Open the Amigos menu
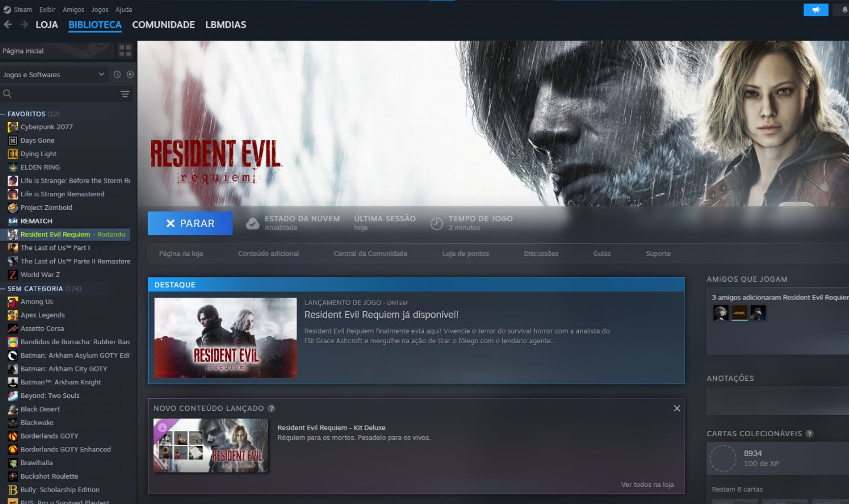 73,9
